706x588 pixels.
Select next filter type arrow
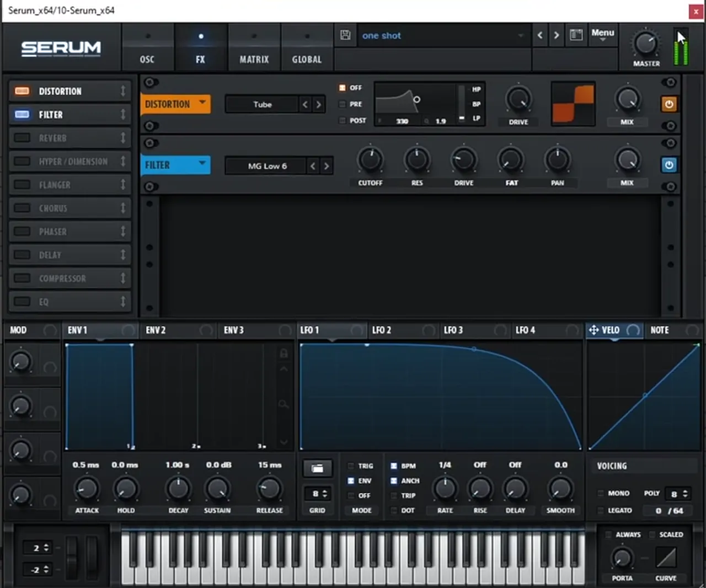coord(327,165)
